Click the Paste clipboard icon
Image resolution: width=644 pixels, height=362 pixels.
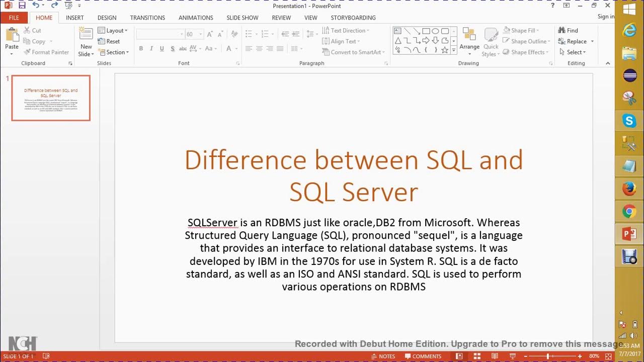pyautogui.click(x=12, y=35)
